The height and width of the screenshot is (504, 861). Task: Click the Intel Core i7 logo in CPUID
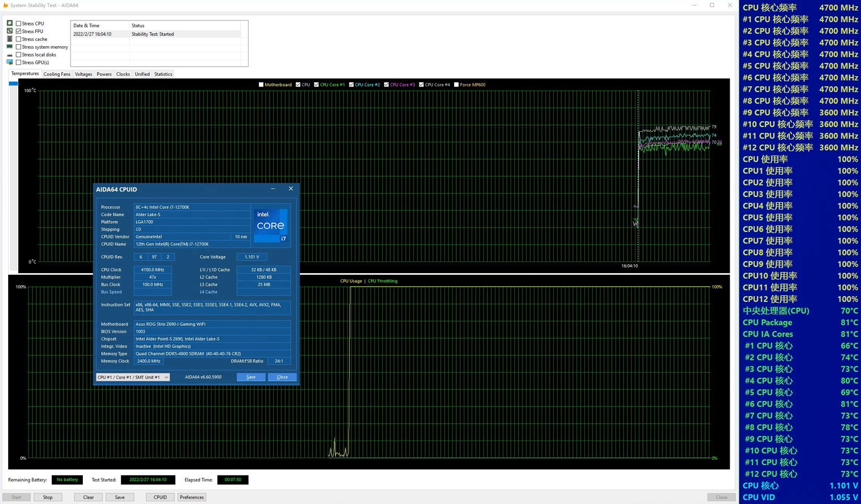click(271, 225)
